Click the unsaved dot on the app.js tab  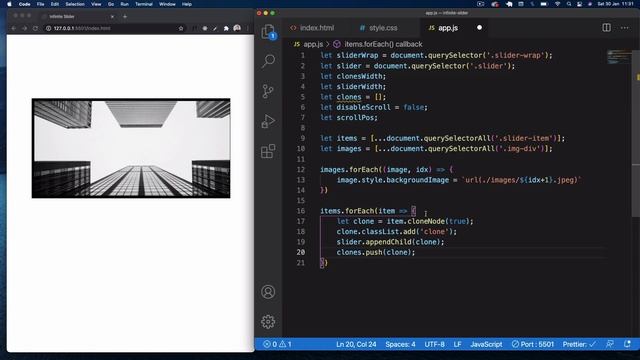coord(479,27)
